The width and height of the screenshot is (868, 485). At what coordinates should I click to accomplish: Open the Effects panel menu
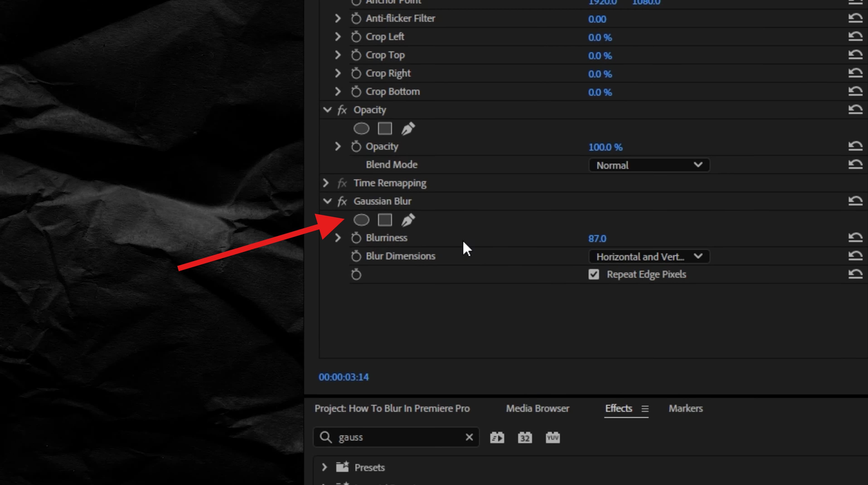pos(645,408)
